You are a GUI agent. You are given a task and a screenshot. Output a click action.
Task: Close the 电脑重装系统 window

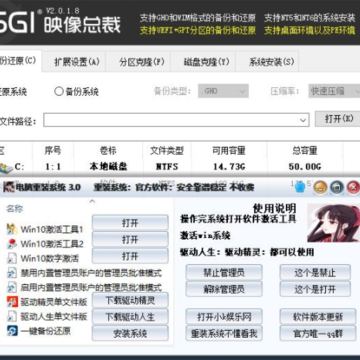pyautogui.click(x=353, y=188)
